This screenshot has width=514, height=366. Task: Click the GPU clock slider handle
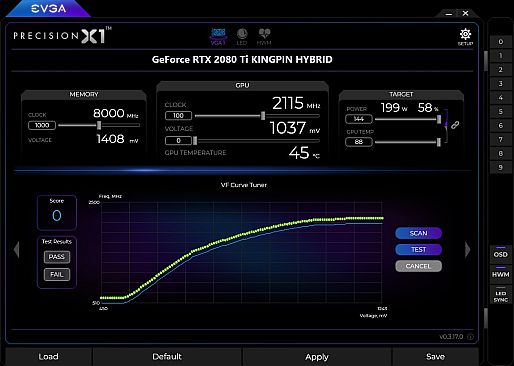[x=263, y=116]
